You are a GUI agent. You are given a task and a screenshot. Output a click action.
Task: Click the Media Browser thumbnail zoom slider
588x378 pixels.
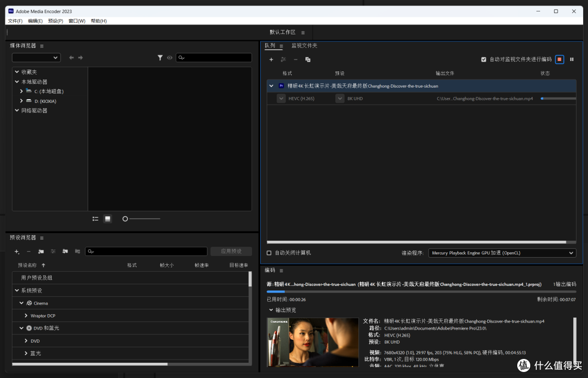(x=142, y=218)
